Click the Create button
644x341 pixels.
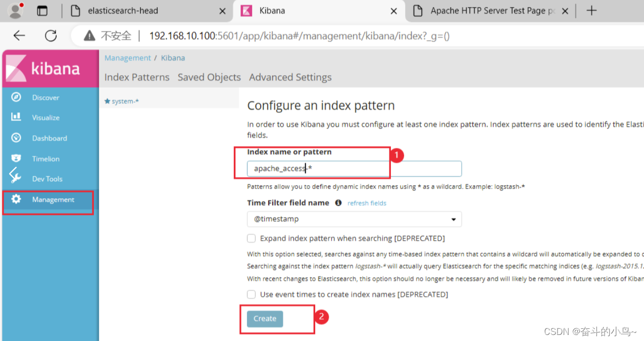point(265,319)
